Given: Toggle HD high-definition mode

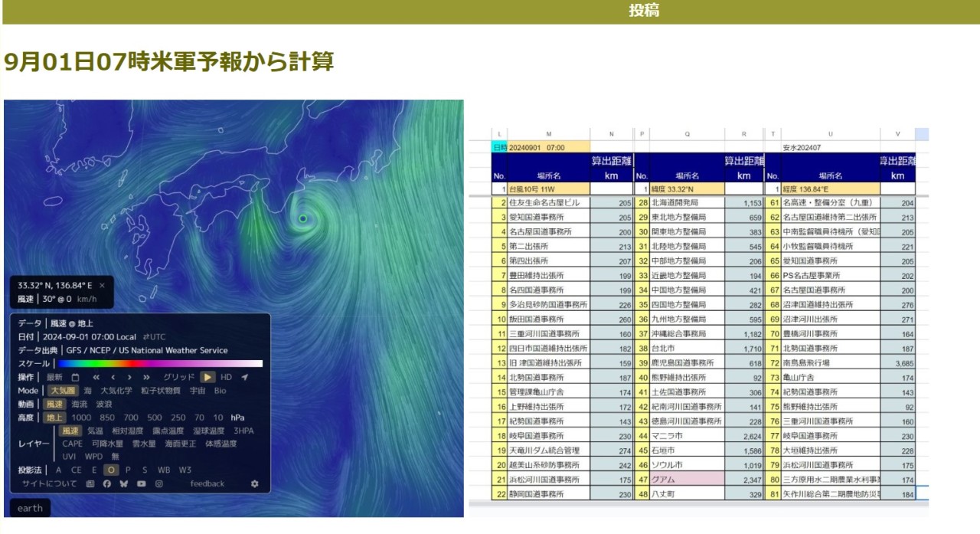Looking at the screenshot, I should [226, 377].
